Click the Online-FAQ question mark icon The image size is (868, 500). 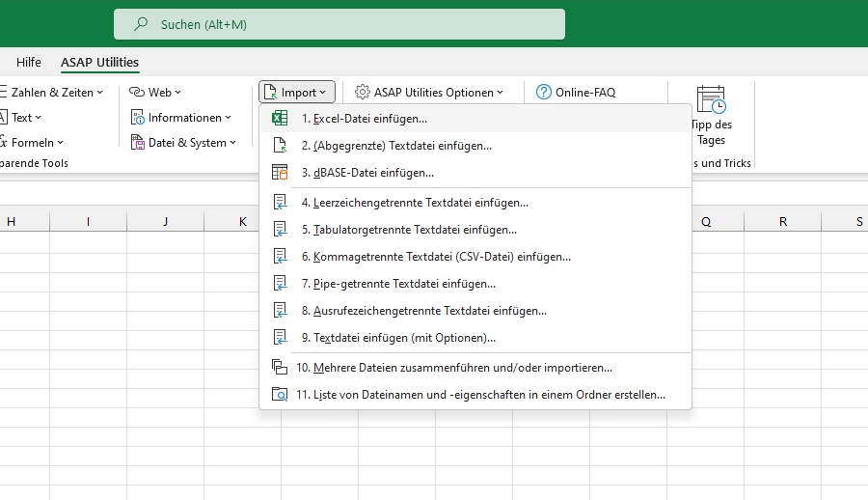click(x=544, y=92)
